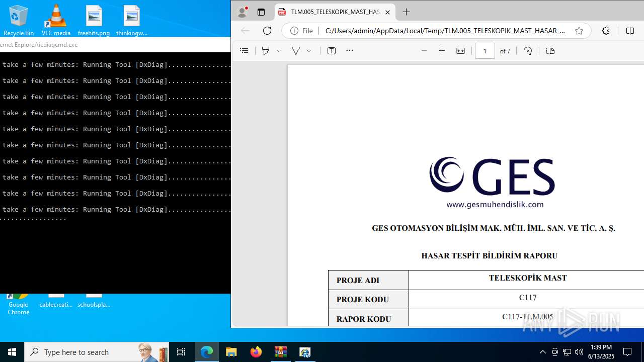Rotate the PDF page
The height and width of the screenshot is (362, 644).
point(528,51)
